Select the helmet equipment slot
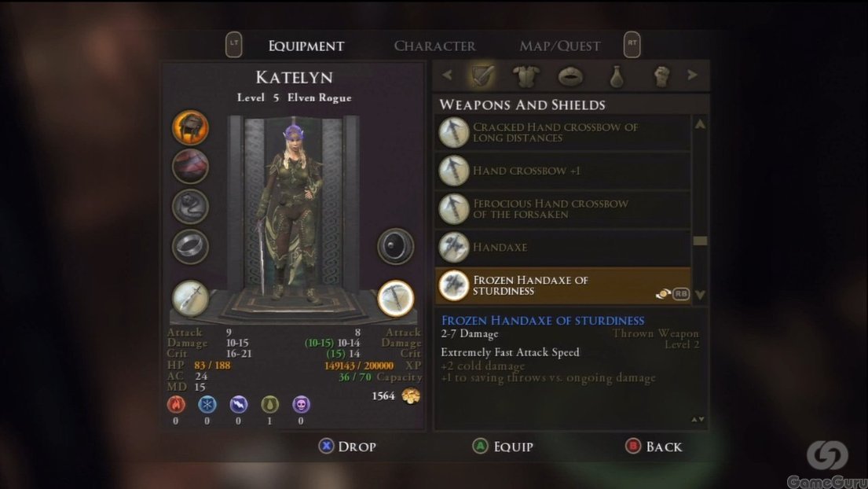Viewport: 868px width, 489px height. tap(190, 127)
